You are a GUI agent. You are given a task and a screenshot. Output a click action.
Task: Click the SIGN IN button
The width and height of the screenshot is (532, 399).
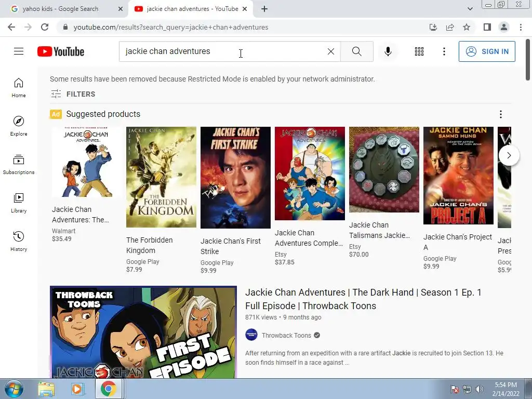(487, 51)
